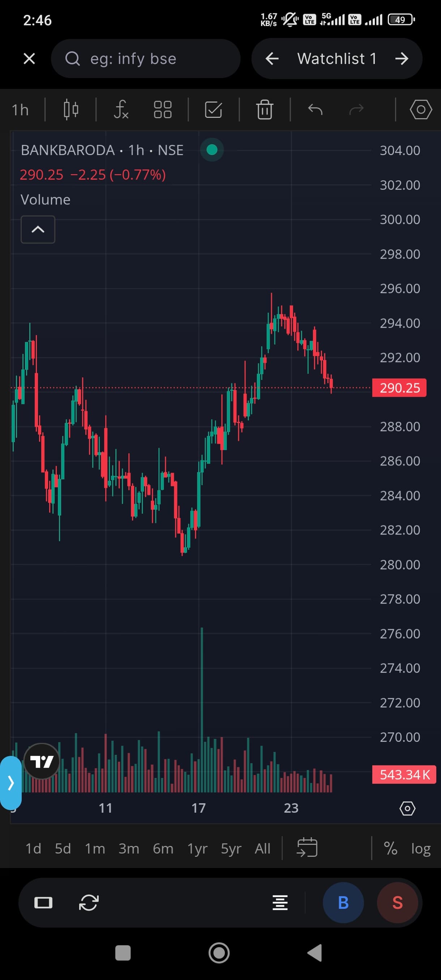
Task: Open chart settings hexagon icon in toolbar
Action: (x=420, y=110)
